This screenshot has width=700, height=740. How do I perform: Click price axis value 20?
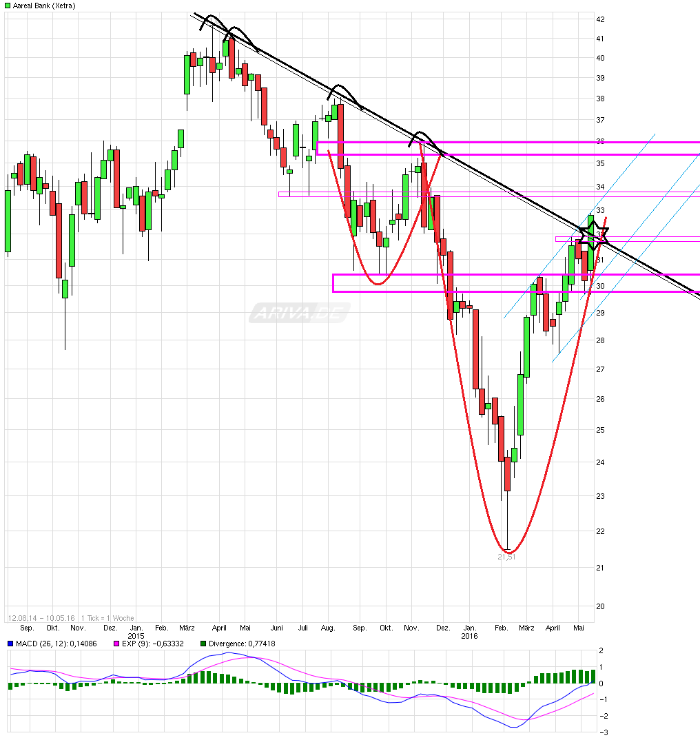tap(600, 606)
